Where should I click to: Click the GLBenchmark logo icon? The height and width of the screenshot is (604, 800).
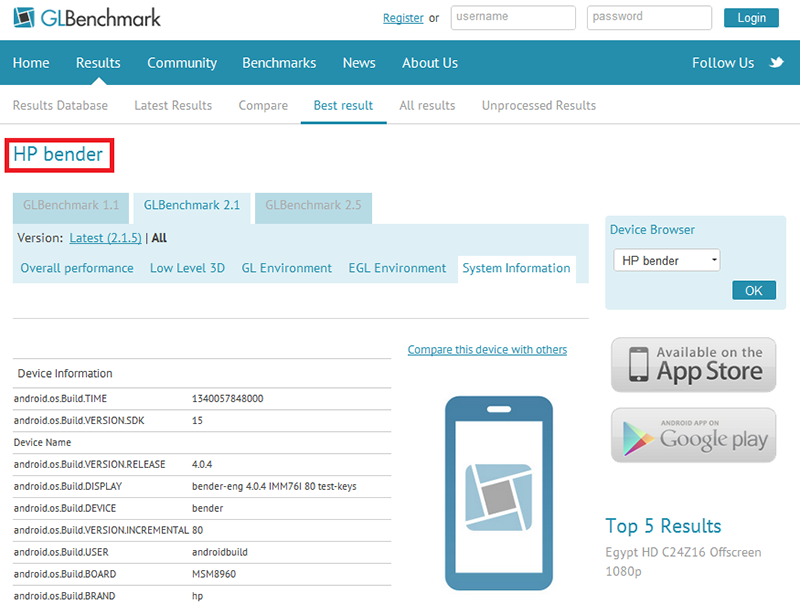coord(24,18)
